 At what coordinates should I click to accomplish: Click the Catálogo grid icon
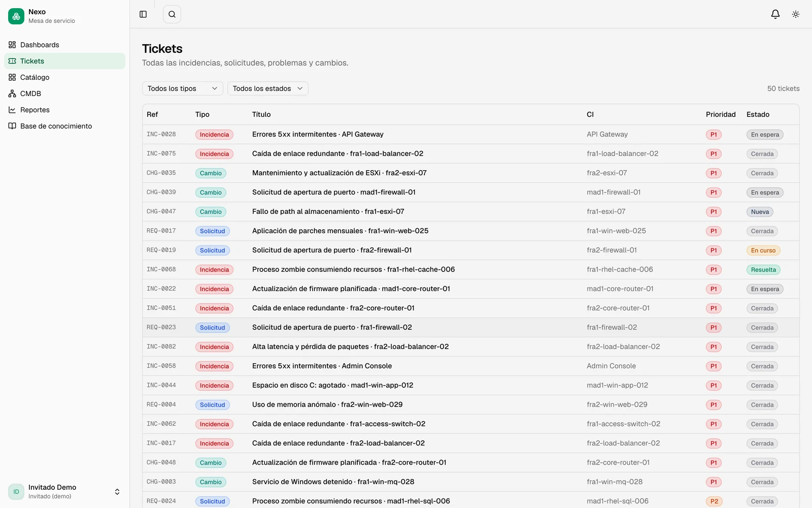click(x=12, y=77)
